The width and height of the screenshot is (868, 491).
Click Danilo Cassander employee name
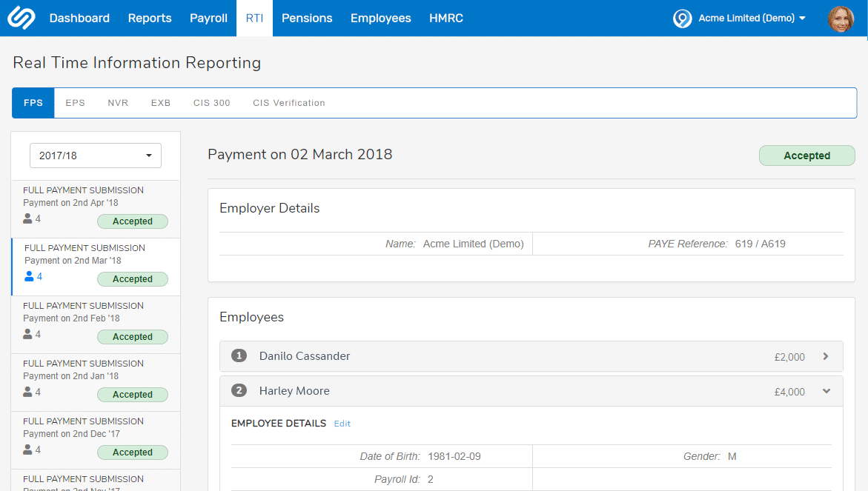coord(305,356)
